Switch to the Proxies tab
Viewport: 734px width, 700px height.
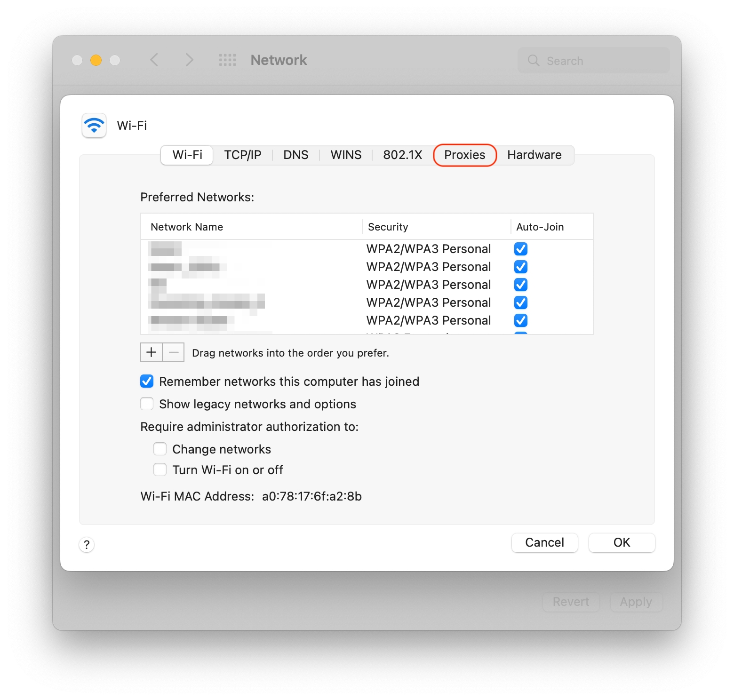(x=464, y=155)
